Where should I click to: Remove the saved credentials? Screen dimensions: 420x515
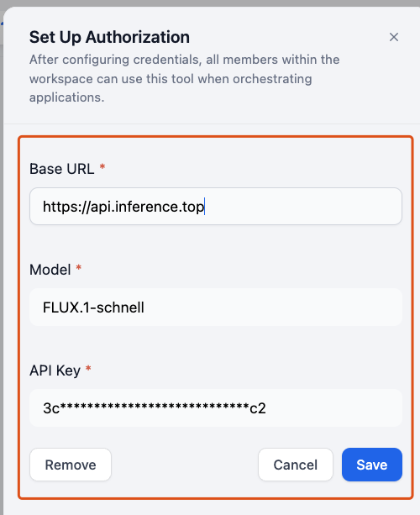pos(71,465)
